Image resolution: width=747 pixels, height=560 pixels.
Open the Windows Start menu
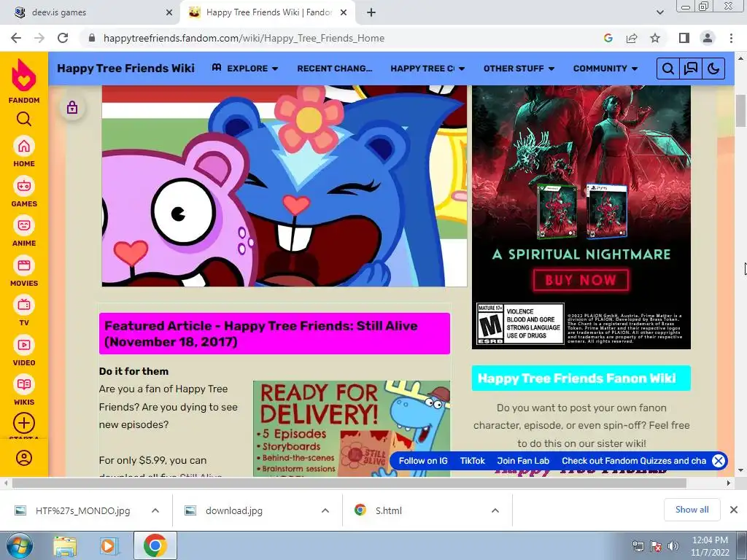coord(20,545)
